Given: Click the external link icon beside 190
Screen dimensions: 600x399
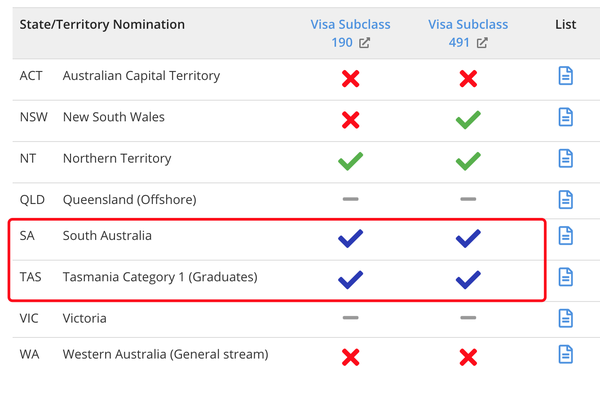Looking at the screenshot, I should click(x=364, y=42).
